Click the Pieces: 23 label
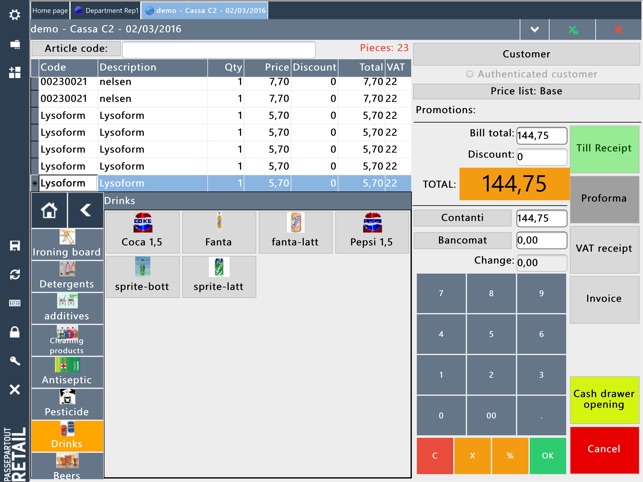This screenshot has height=482, width=643. 384,48
